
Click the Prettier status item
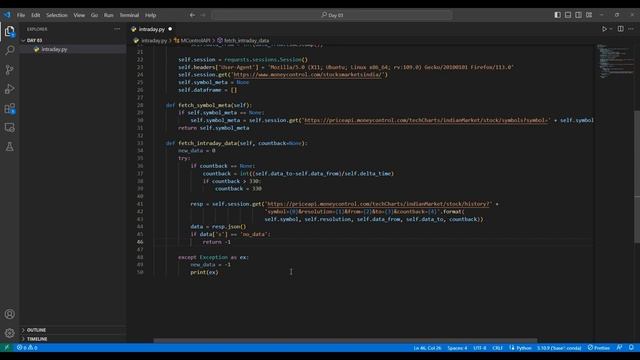pos(599,348)
